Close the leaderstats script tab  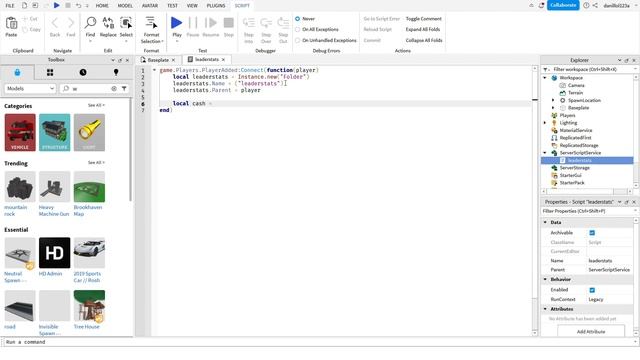(223, 60)
